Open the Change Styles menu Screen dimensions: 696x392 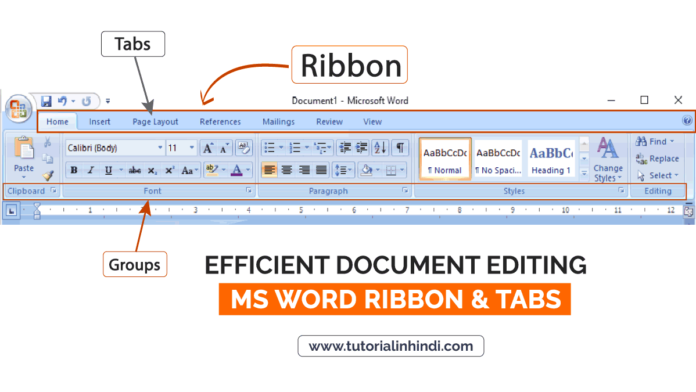point(608,160)
